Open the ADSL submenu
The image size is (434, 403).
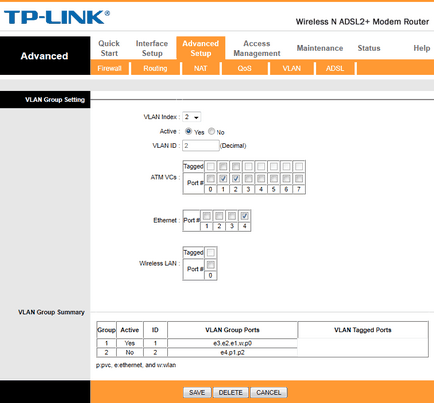click(335, 68)
